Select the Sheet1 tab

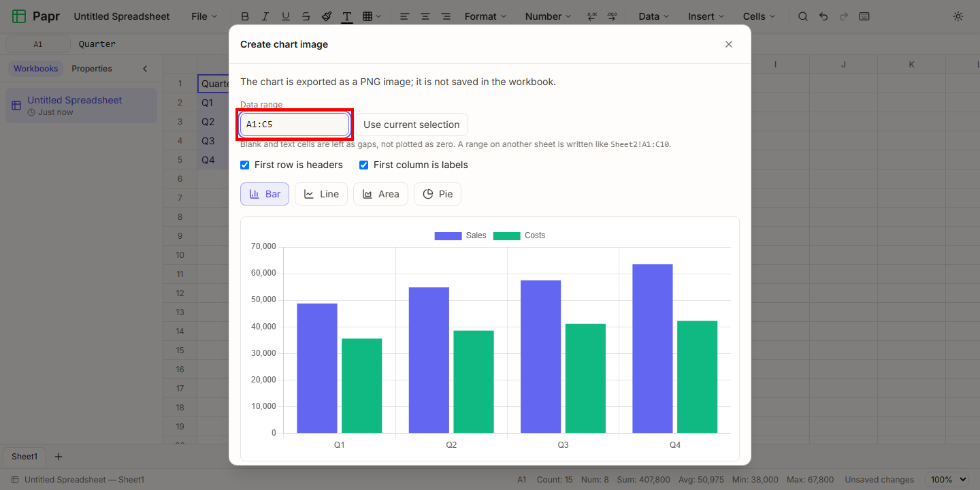point(24,457)
